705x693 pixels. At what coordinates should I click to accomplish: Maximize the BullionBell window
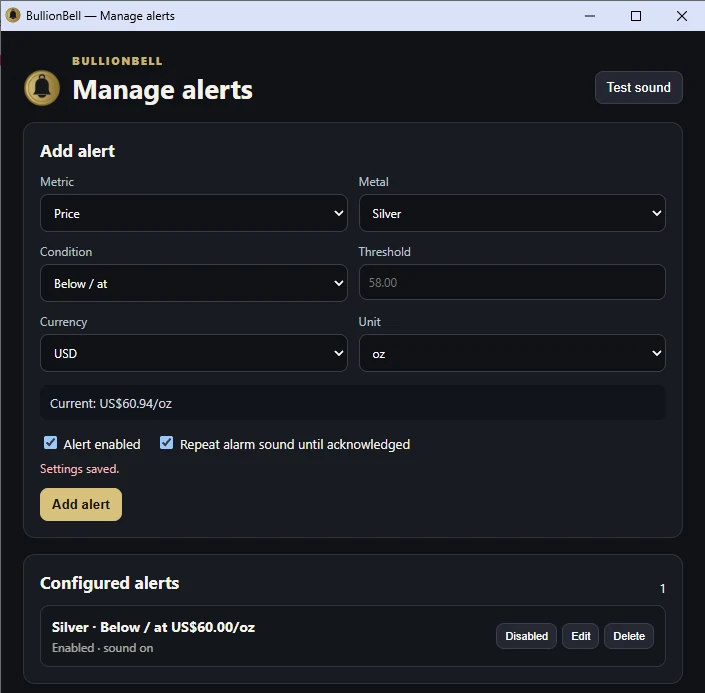[x=636, y=16]
